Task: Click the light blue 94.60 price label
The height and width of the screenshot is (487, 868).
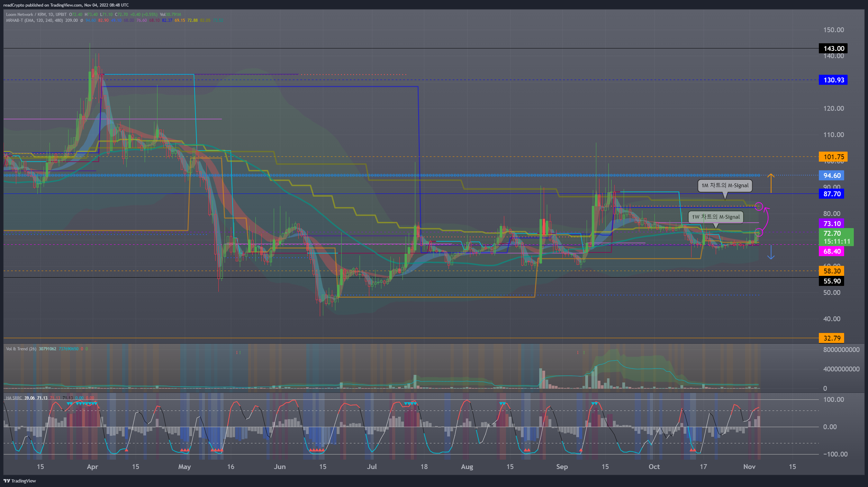Action: (832, 175)
